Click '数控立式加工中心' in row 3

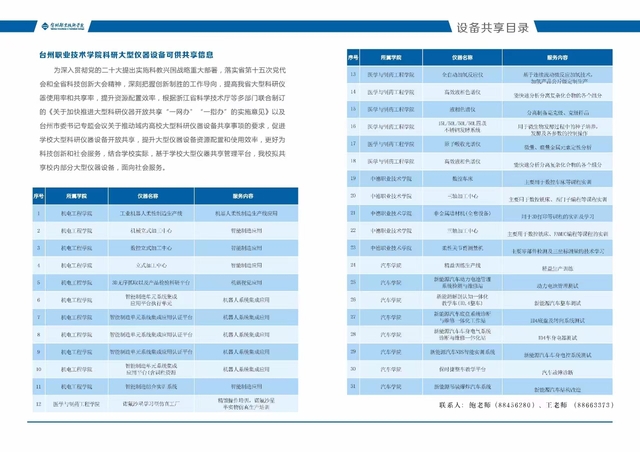click(x=151, y=248)
